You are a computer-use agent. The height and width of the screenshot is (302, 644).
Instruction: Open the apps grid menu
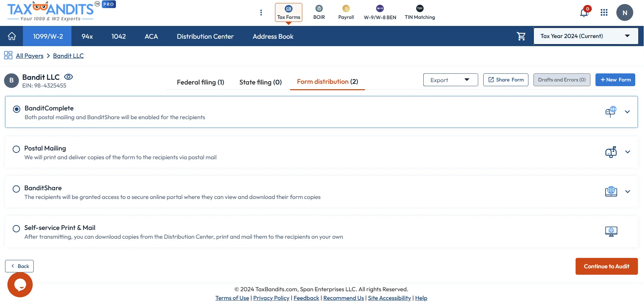click(x=604, y=12)
